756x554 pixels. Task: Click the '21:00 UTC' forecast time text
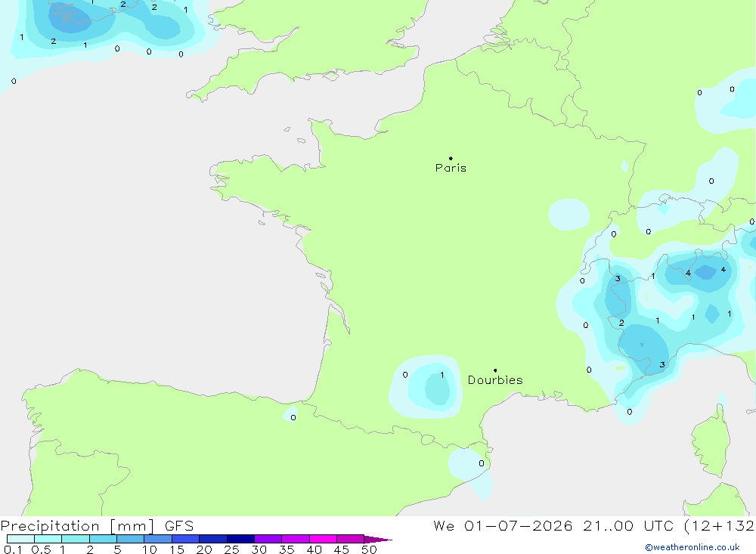tap(627, 526)
